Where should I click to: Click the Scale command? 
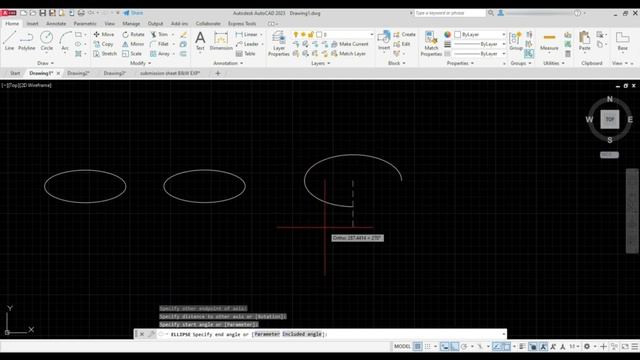[x=132, y=53]
